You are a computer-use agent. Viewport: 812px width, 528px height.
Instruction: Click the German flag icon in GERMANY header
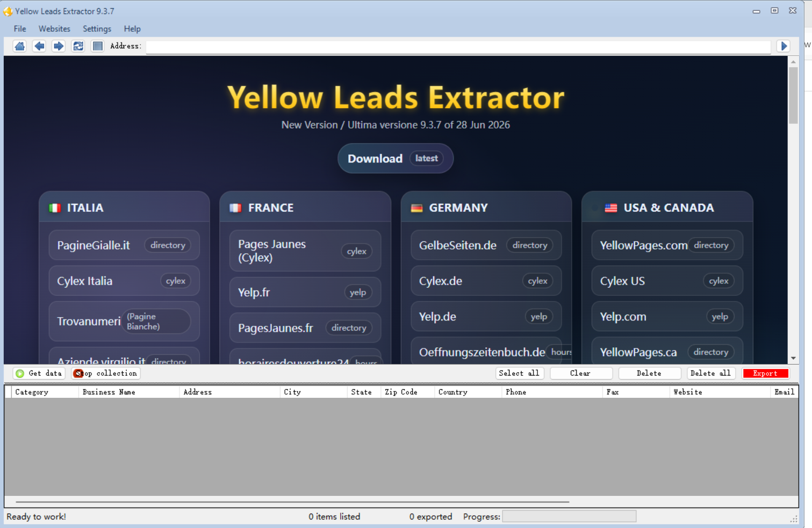416,208
